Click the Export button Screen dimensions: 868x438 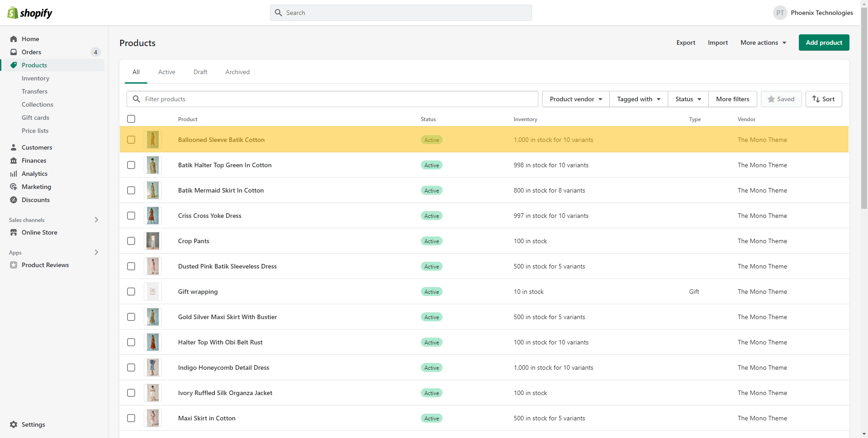(x=686, y=42)
